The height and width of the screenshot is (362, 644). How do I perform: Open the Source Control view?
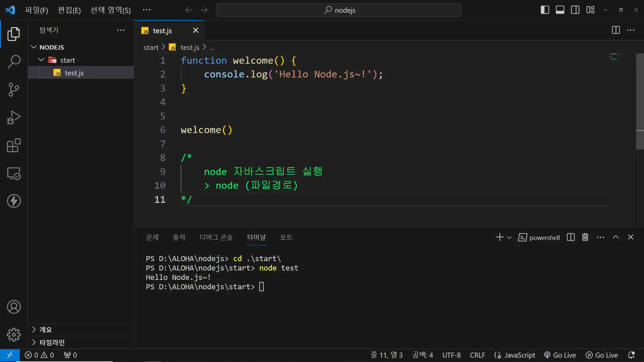click(14, 89)
